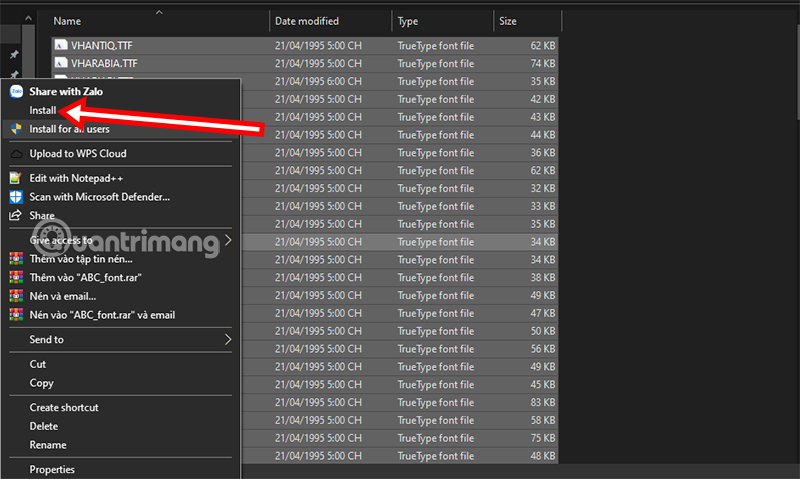Click the 47 KB size cell
This screenshot has width=800, height=479.
tap(543, 313)
